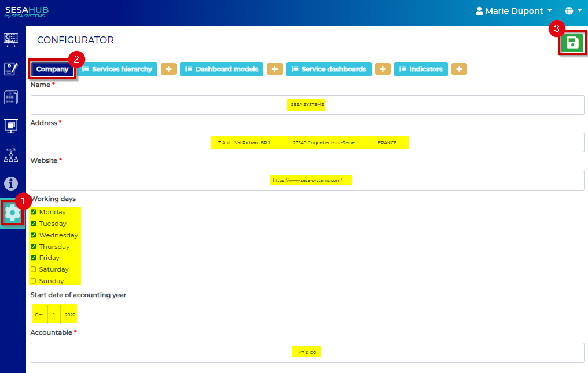View the info panel via sidebar icon
Screen dimensions: 588x373
12,184
